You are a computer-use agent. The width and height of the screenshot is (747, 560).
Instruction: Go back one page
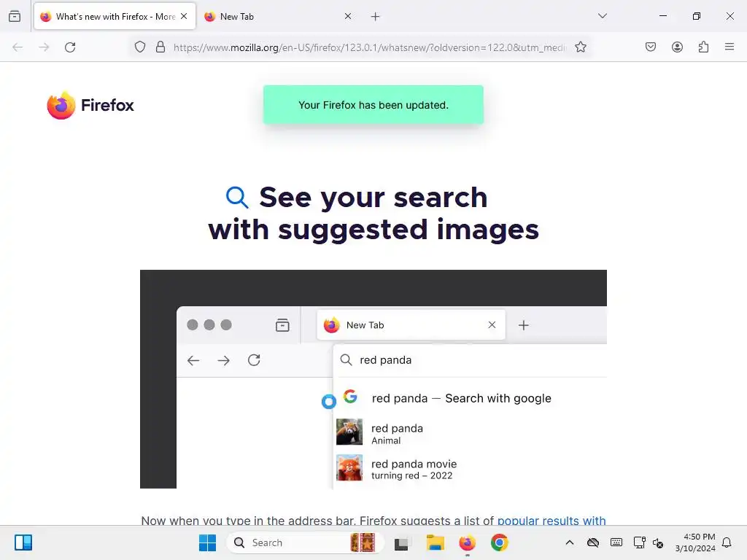[x=18, y=47]
